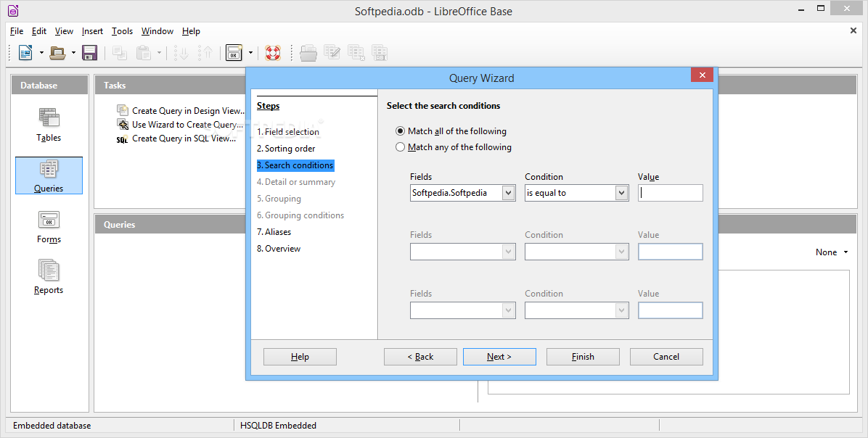Open the Window menu
Viewport: 868px width, 438px height.
pyautogui.click(x=157, y=31)
